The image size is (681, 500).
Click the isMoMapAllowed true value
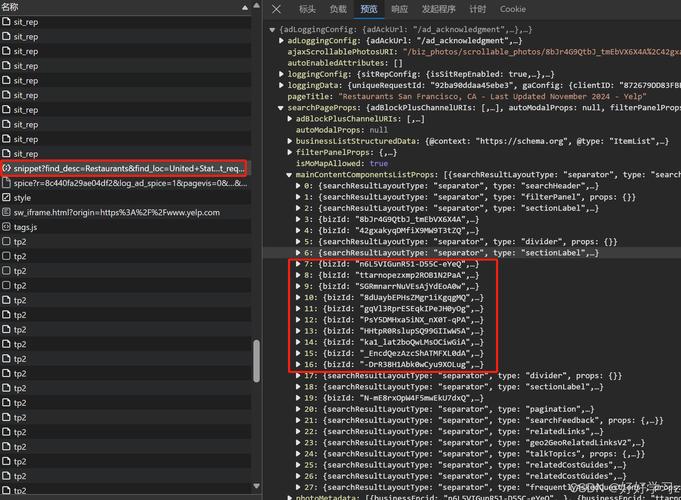(x=379, y=163)
